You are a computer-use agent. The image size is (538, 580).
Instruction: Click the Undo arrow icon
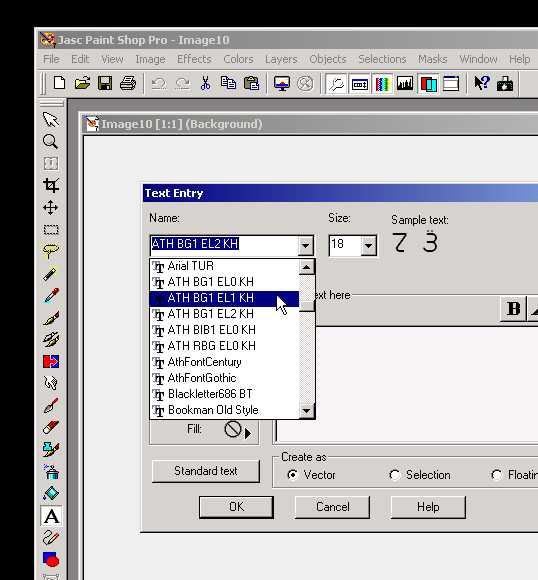(x=159, y=84)
